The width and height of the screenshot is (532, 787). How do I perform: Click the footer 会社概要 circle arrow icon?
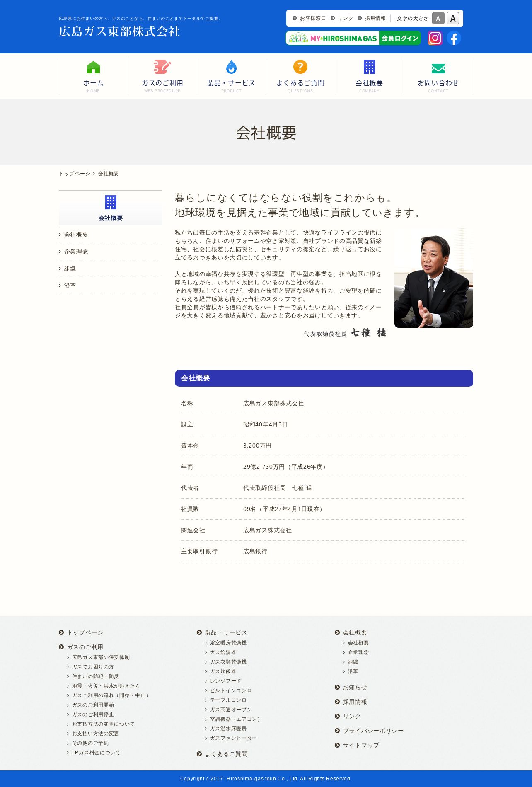point(337,632)
